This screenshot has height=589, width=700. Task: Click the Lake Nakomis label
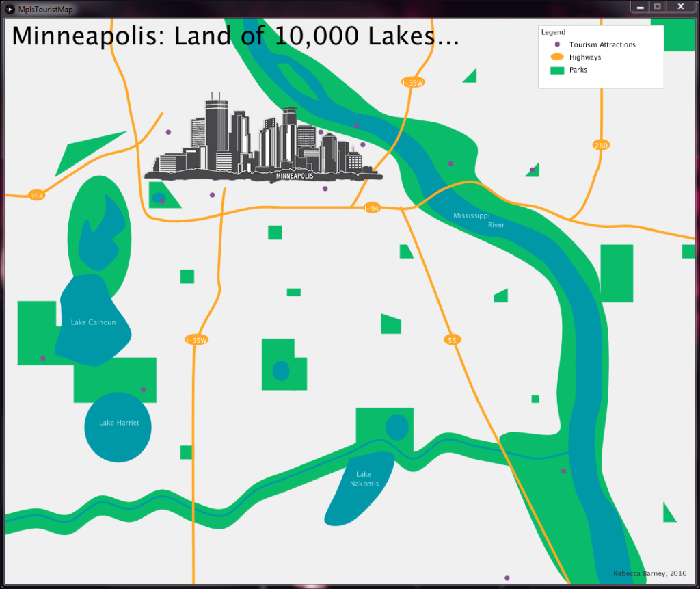(364, 479)
